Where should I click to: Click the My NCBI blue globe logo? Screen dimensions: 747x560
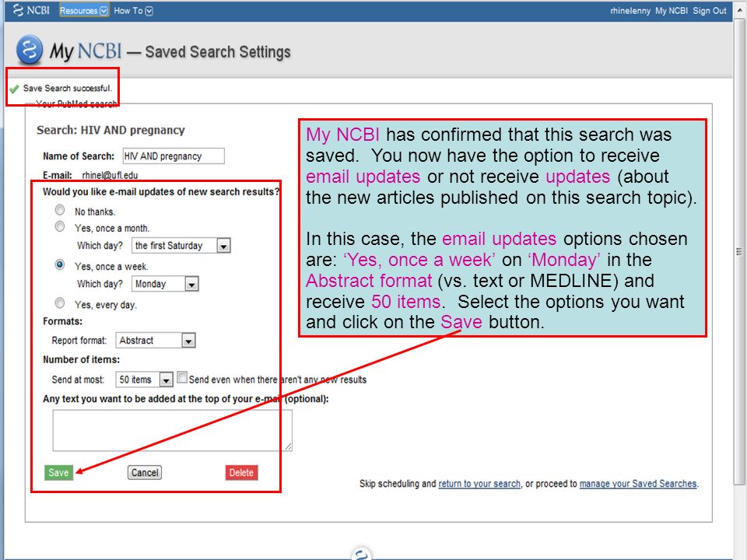click(30, 50)
